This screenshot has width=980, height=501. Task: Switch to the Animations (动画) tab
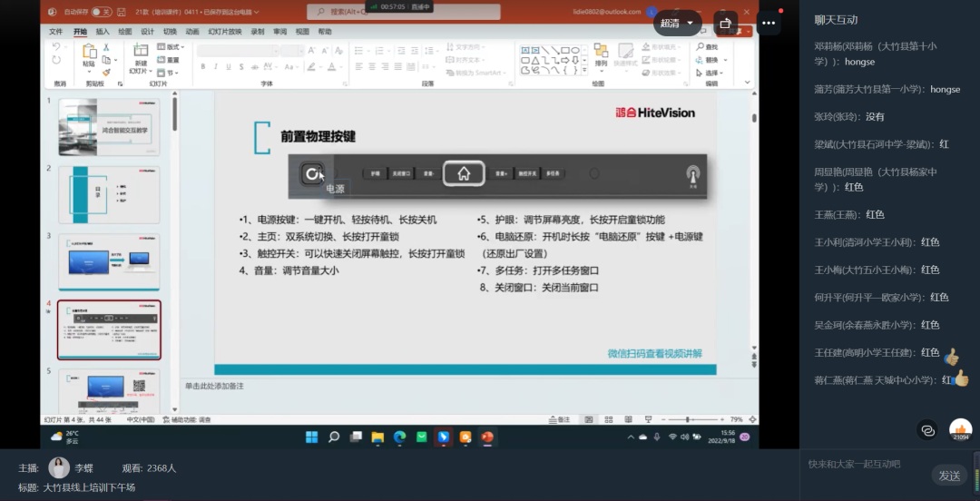(192, 32)
